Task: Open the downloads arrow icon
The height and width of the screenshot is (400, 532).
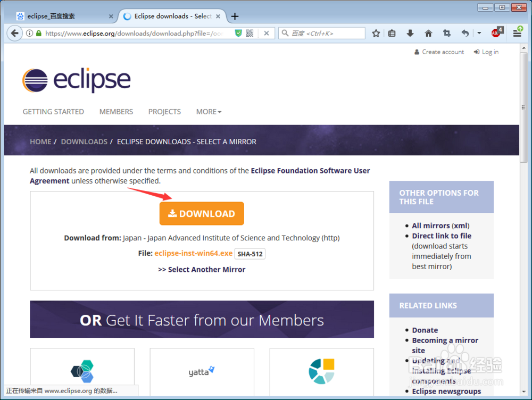Action: click(410, 33)
